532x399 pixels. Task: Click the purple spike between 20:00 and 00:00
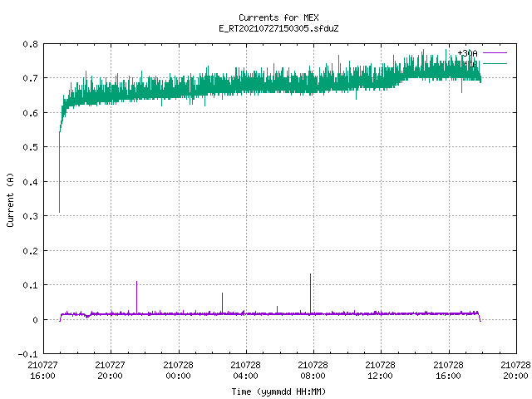pos(136,298)
